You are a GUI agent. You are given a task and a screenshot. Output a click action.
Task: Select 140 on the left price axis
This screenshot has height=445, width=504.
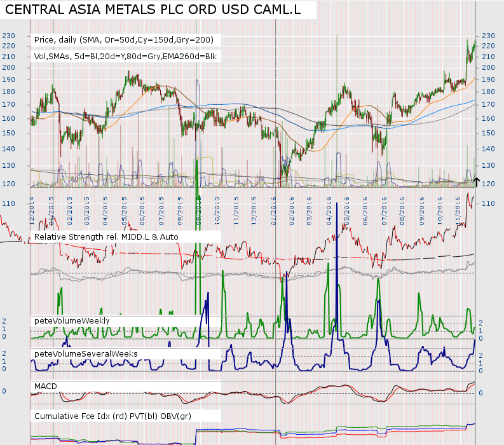click(9, 149)
